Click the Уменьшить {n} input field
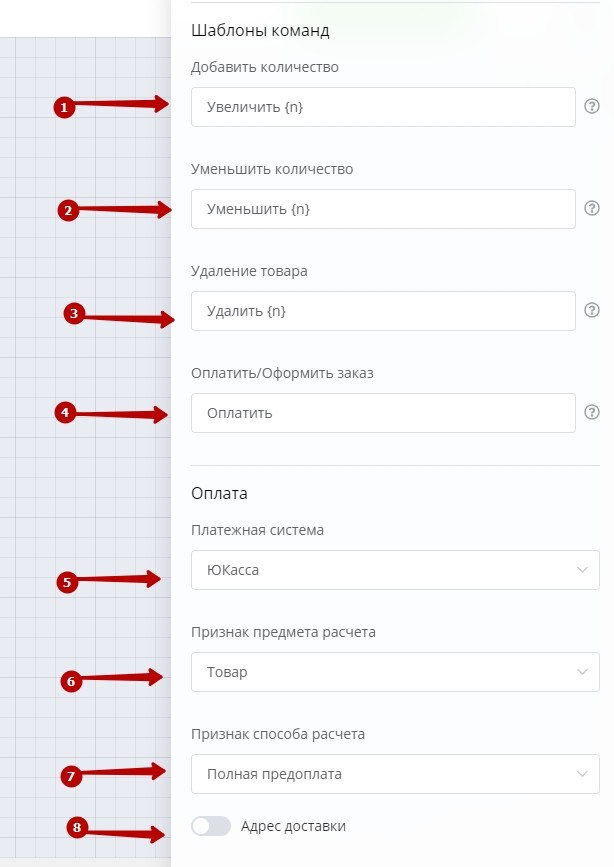The width and height of the screenshot is (614, 867). click(382, 209)
